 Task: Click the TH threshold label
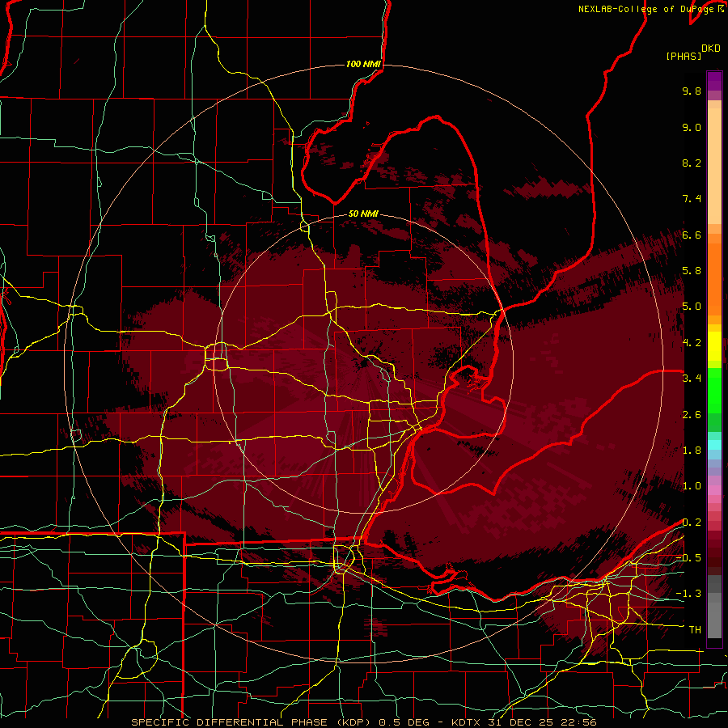pos(695,630)
